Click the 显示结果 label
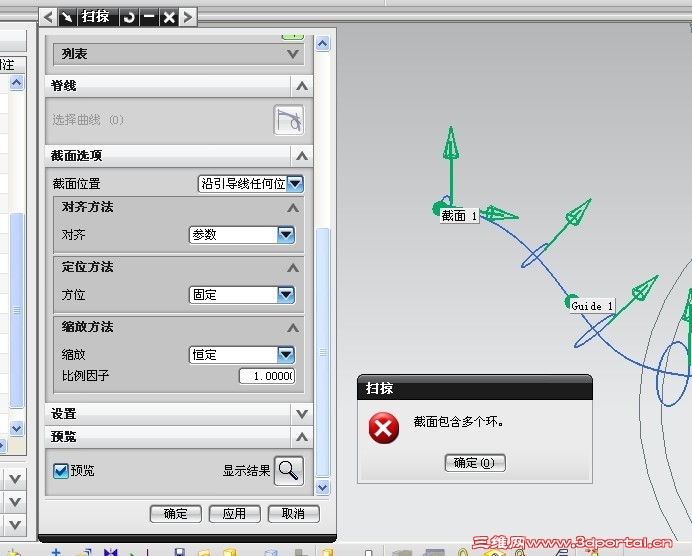Screen dimensions: 692x556 click(246, 471)
